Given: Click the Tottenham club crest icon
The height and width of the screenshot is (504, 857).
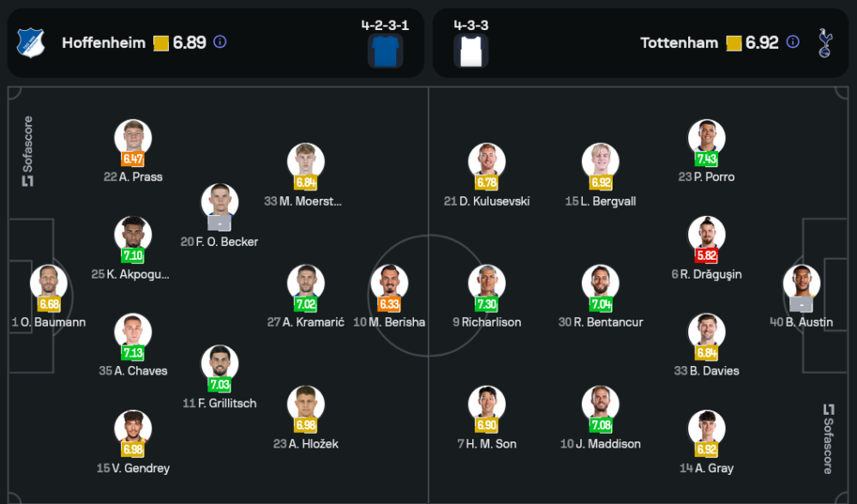Looking at the screenshot, I should click(x=824, y=43).
